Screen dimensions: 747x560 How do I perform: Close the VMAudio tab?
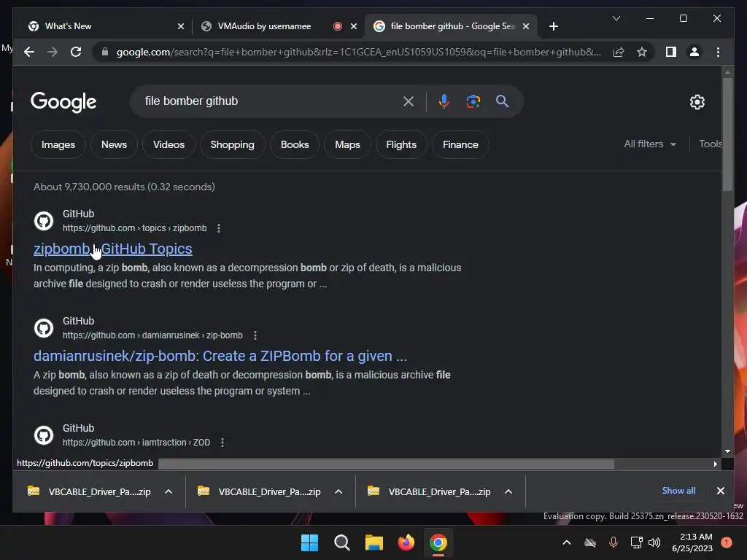tap(354, 26)
